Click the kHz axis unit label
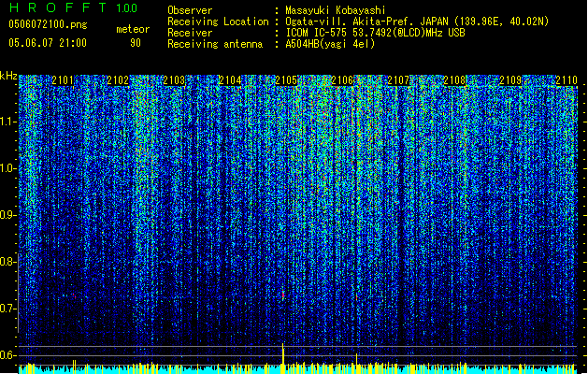The image size is (588, 374). coord(8,76)
